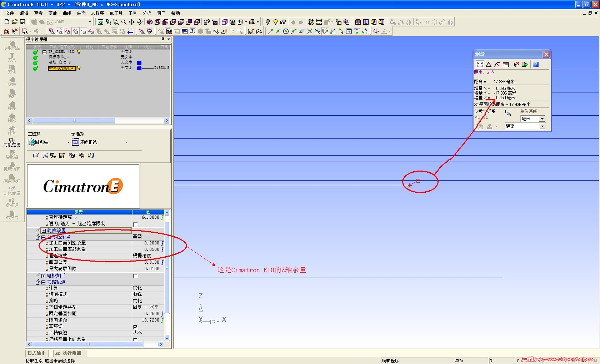The width and height of the screenshot is (600, 364).
Task: Activate the rotate view tool
Action: point(140,22)
